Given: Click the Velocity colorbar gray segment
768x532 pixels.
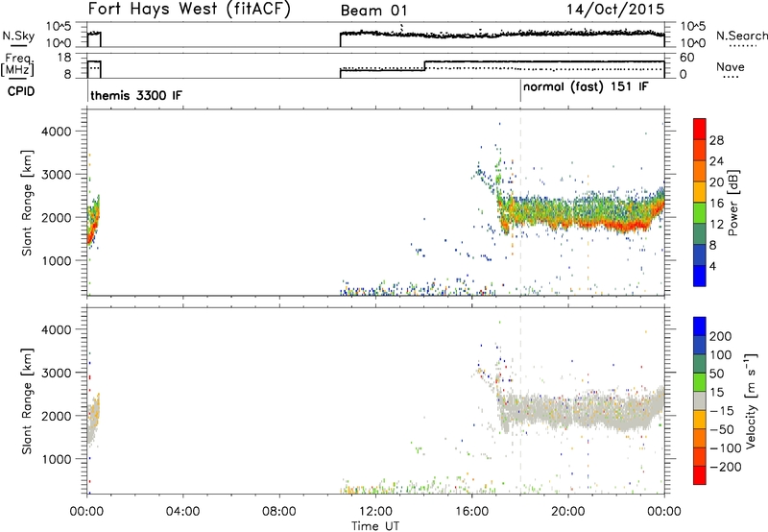Looking at the screenshot, I should pos(700,400).
